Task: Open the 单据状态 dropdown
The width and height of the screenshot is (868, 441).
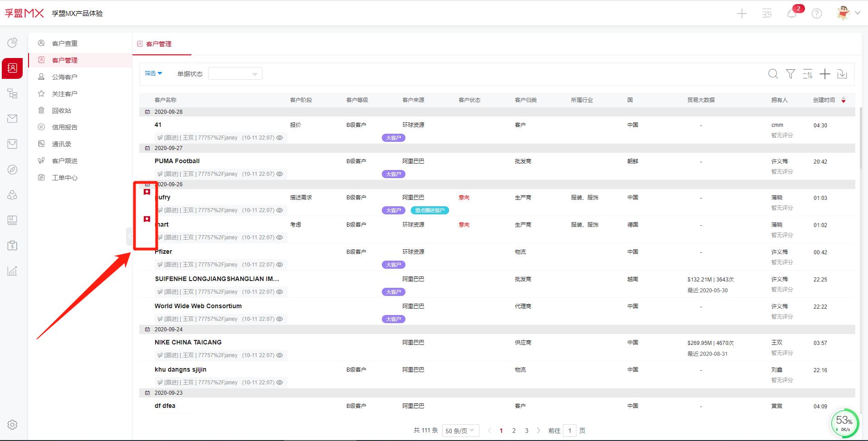Action: [235, 74]
